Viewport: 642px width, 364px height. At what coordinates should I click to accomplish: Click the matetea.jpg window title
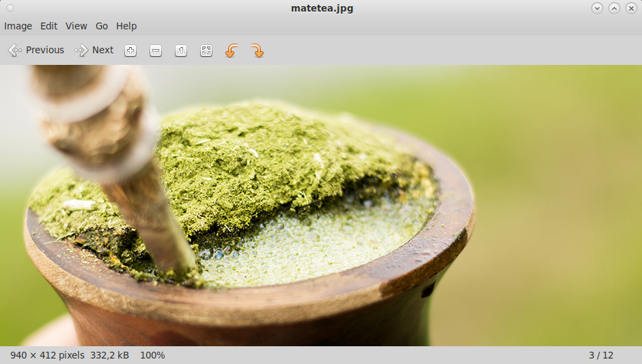[322, 8]
